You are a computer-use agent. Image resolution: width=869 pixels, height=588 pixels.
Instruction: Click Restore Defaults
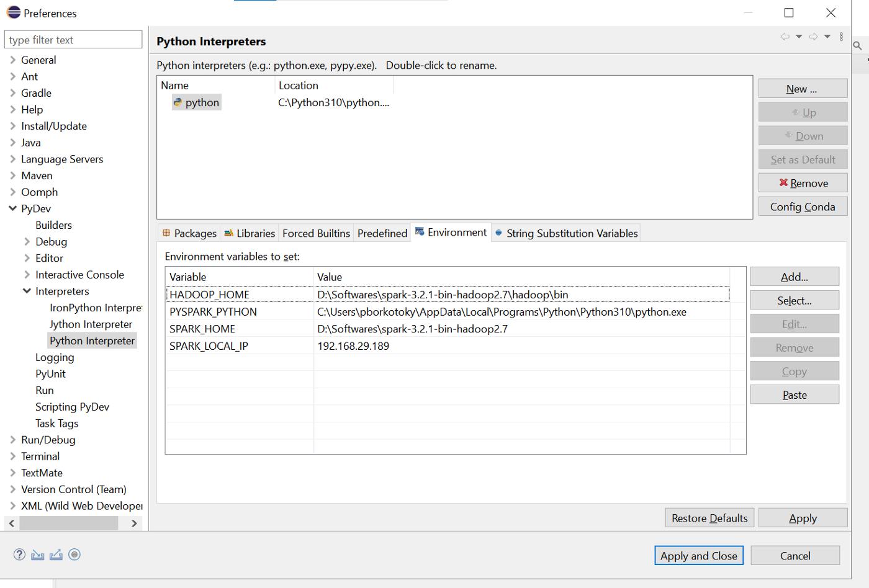(x=709, y=518)
